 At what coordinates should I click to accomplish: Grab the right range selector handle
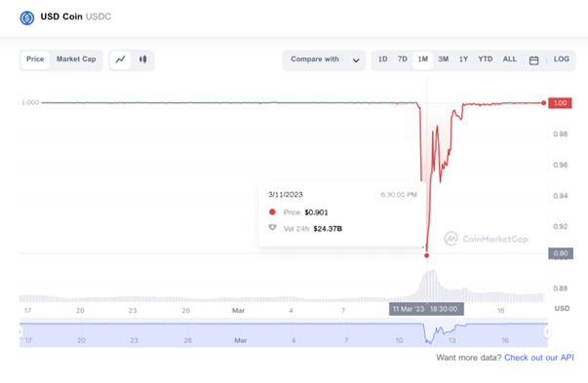tap(547, 331)
